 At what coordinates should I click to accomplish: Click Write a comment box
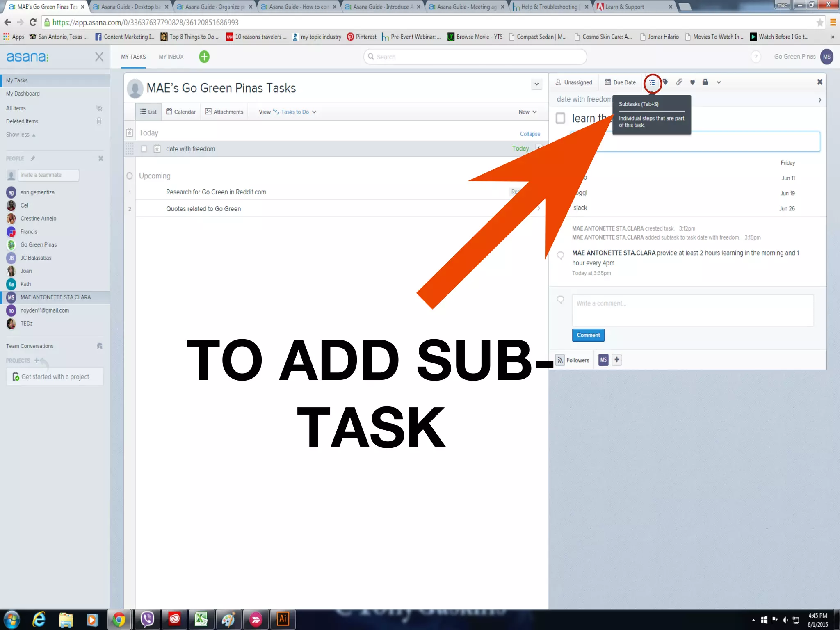click(693, 310)
